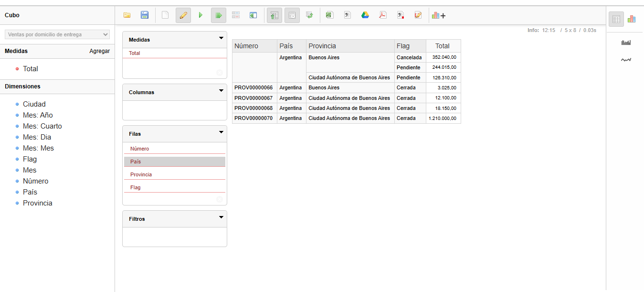Select the line sparkline icon
Screen dimensions: 644x292
pos(626,60)
